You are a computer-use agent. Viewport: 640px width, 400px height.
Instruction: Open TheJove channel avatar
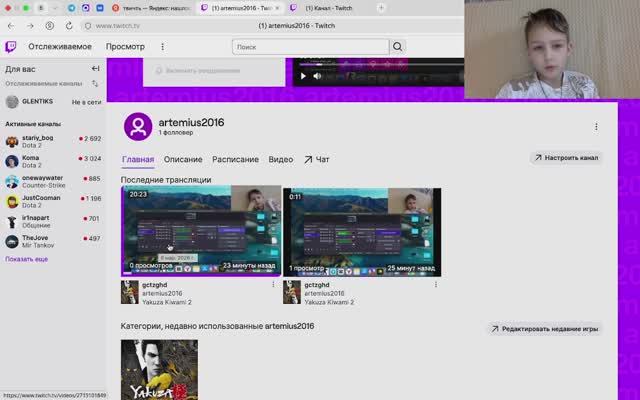[12, 242]
